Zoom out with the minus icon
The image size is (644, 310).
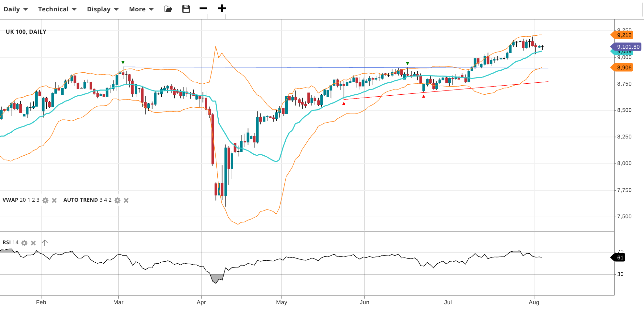[203, 8]
